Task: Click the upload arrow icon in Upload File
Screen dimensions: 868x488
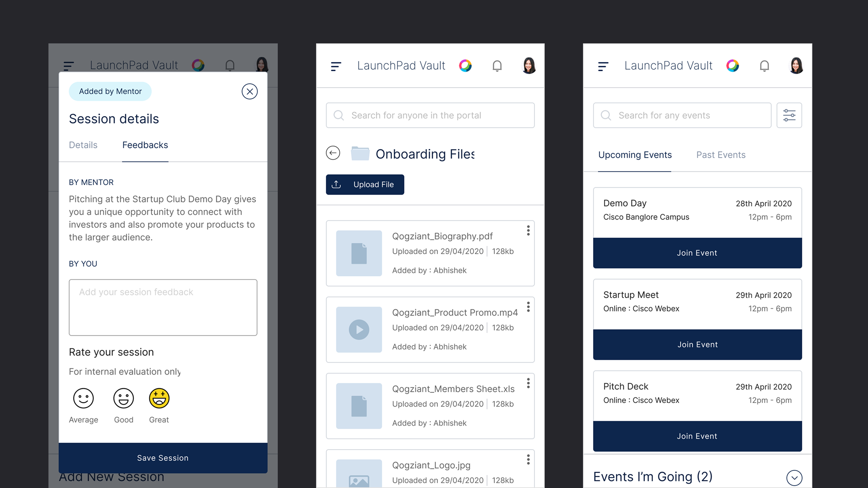Action: tap(336, 184)
